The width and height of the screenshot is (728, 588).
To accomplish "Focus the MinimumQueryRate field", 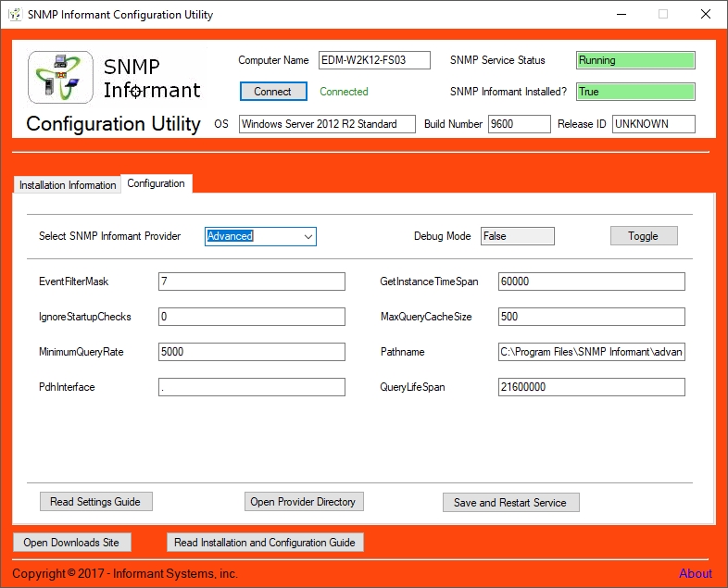I will [252, 352].
